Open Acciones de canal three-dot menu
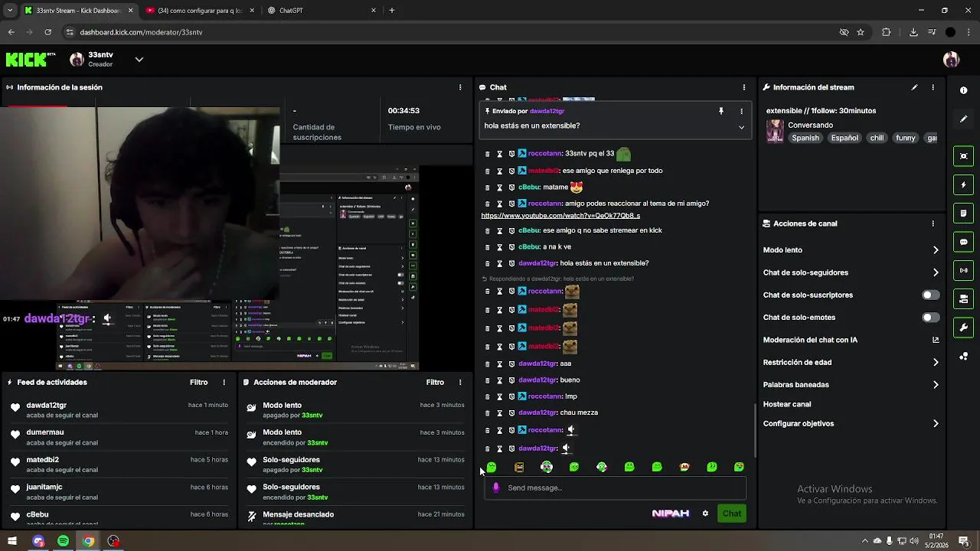Viewport: 980px width, 551px height. pos(933,223)
